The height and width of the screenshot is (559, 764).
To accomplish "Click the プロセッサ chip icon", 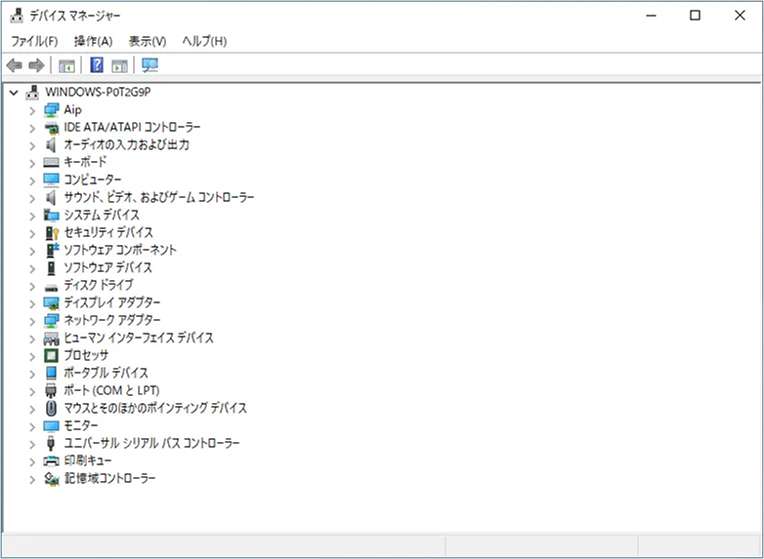I will coord(51,355).
